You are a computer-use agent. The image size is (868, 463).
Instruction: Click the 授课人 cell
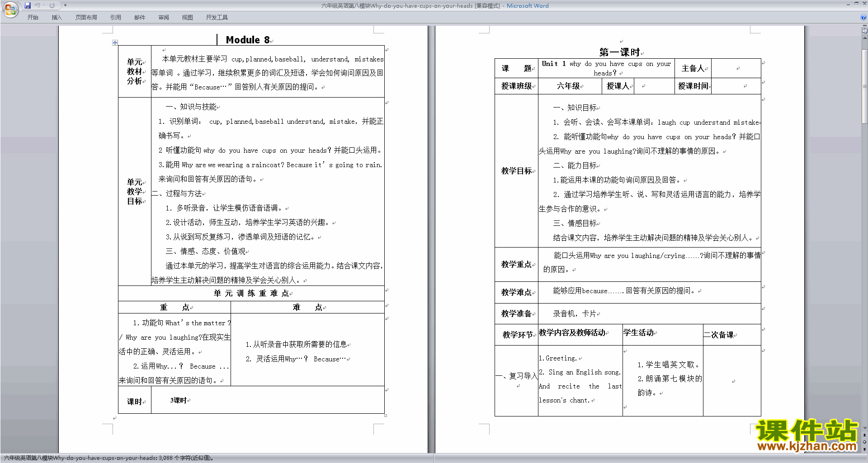[x=618, y=86]
